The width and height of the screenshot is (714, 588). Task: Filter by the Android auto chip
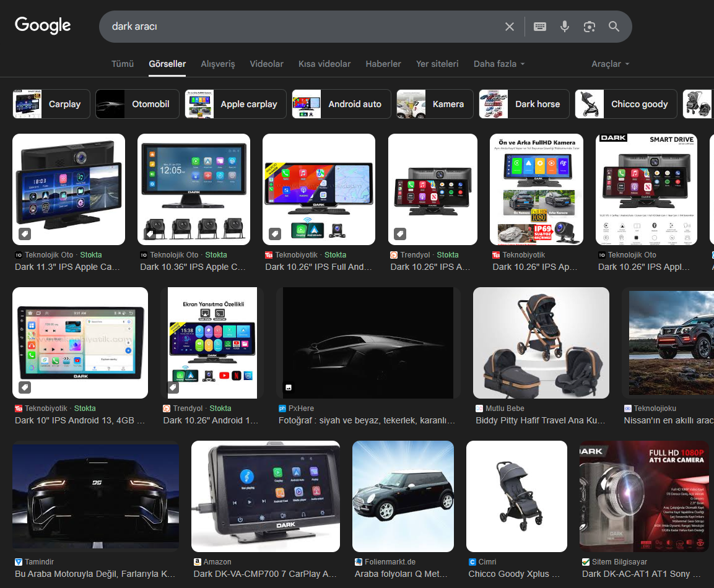tap(341, 104)
